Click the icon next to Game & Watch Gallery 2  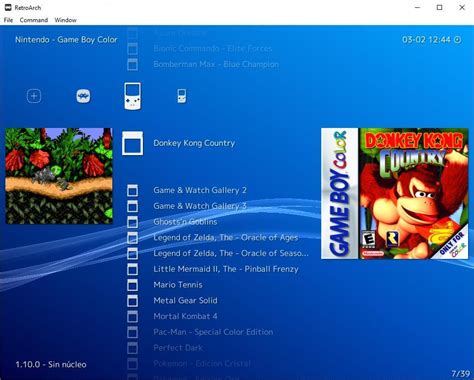tap(132, 190)
